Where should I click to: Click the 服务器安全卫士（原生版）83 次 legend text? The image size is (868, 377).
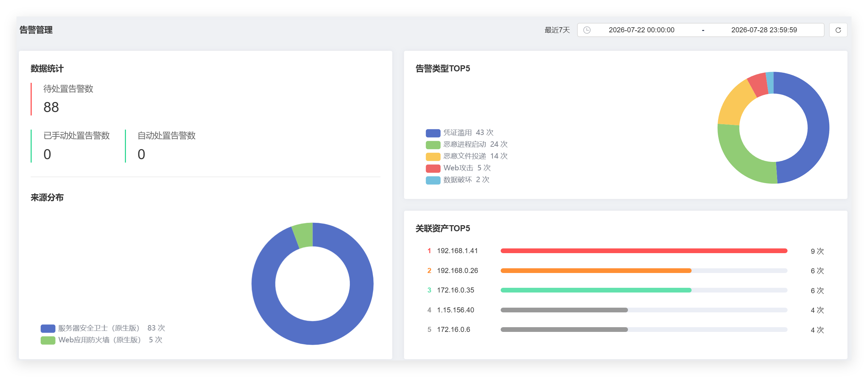pos(111,328)
